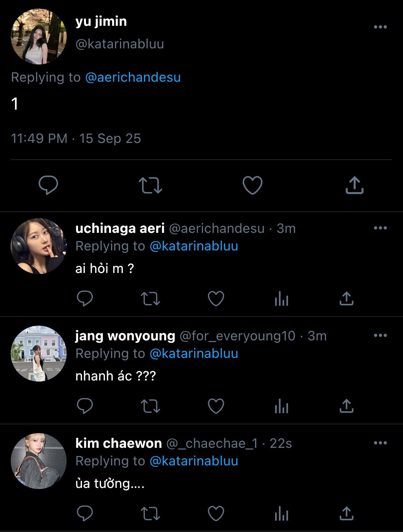Retweet yu jimin's main tweet
403x532 pixels.
(150, 185)
